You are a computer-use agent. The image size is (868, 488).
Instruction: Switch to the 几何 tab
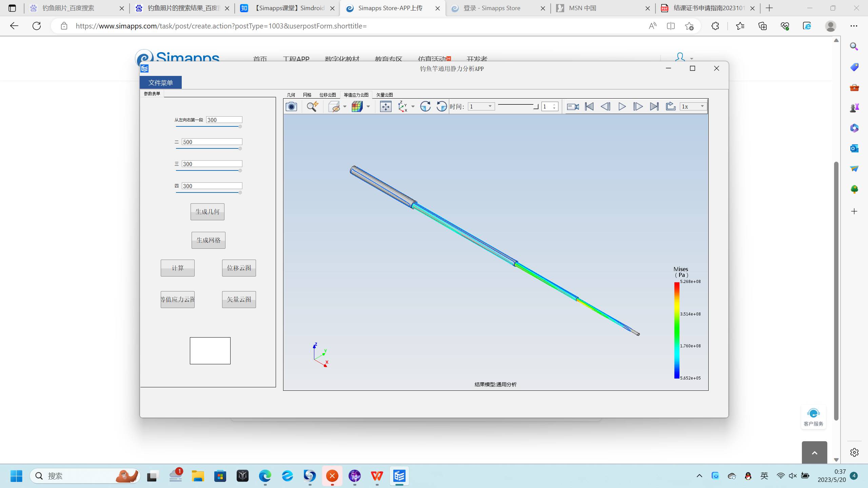pyautogui.click(x=291, y=95)
